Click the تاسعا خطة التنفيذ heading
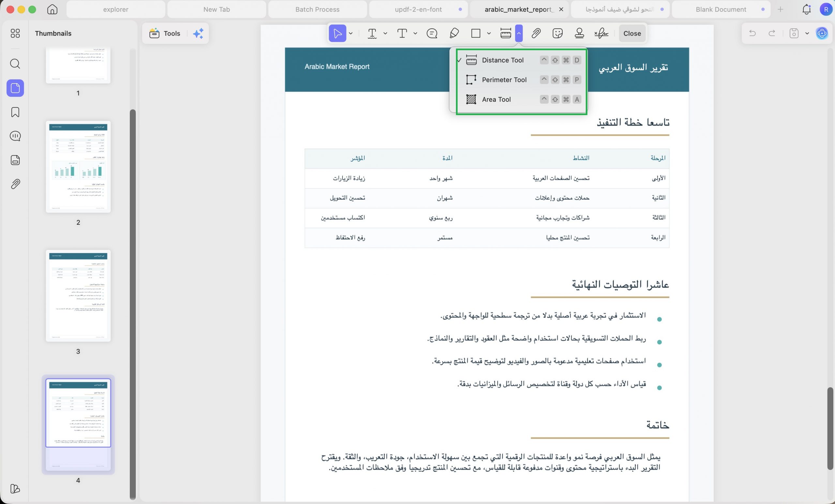Screen dimensions: 835x504 coord(633,122)
